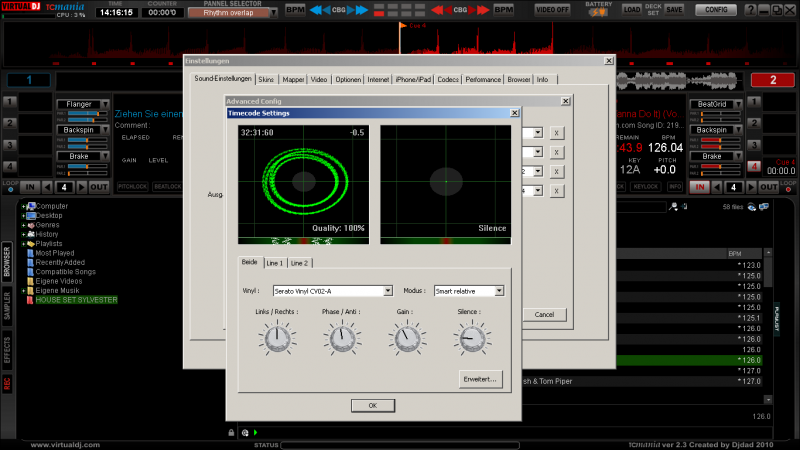
Task: Click left deck CBG fast-forward double arrow
Action: pyautogui.click(x=361, y=10)
